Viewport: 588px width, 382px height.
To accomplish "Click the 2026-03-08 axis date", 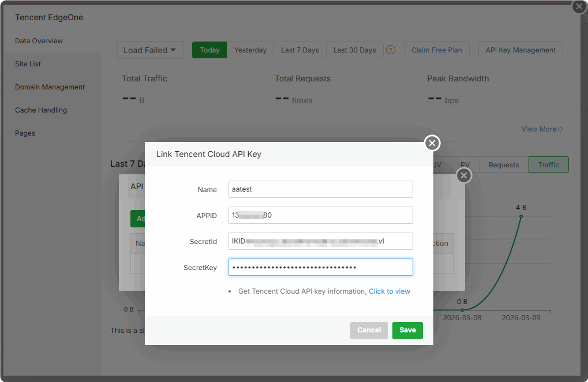I will (462, 318).
